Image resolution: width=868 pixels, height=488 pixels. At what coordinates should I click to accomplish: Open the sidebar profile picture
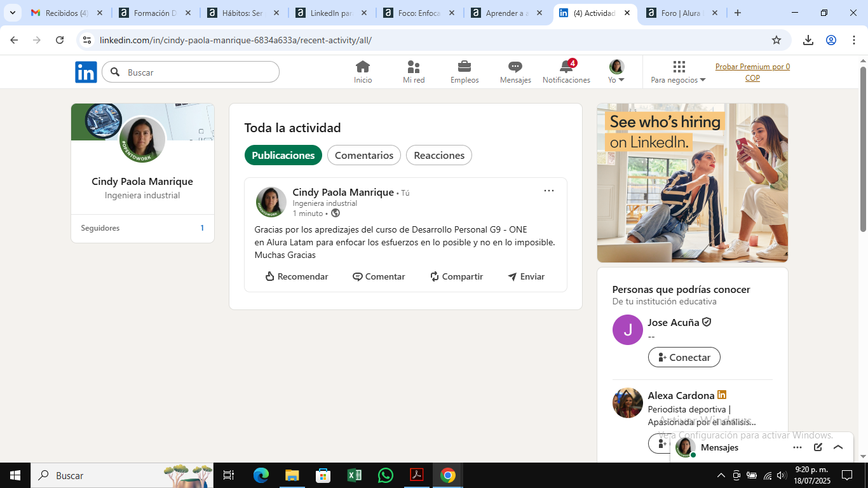click(142, 140)
